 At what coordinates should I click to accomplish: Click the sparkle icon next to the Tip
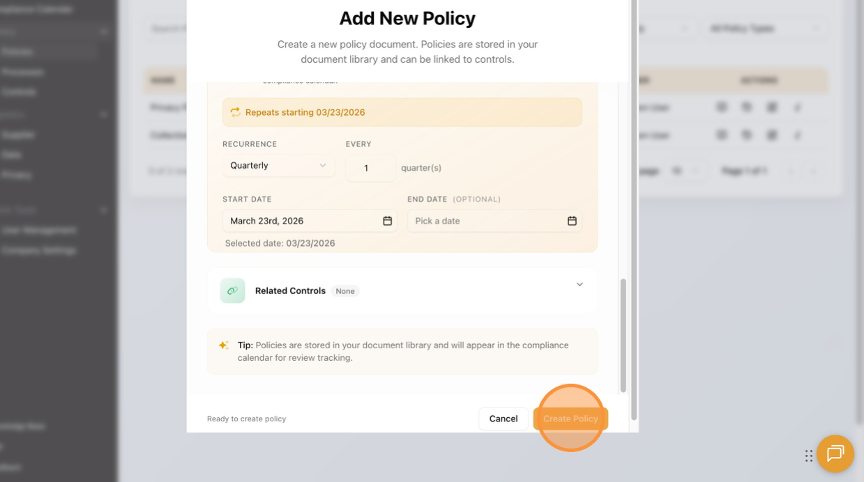tap(224, 345)
